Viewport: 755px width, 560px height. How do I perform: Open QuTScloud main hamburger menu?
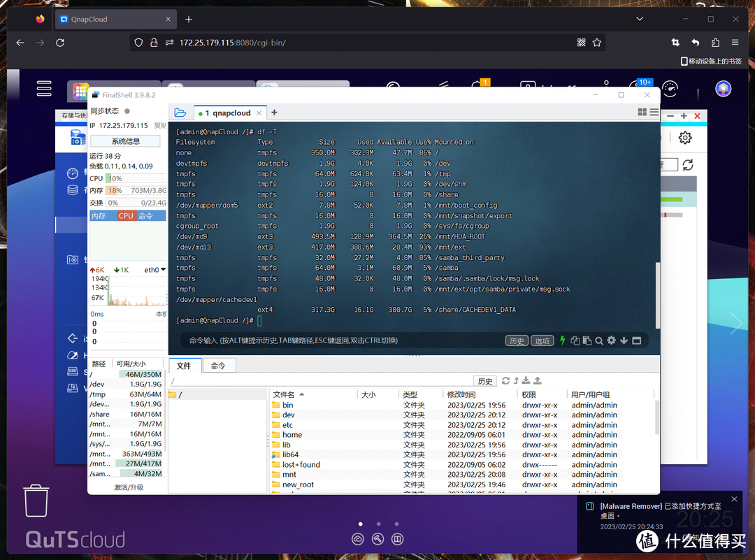tap(44, 88)
